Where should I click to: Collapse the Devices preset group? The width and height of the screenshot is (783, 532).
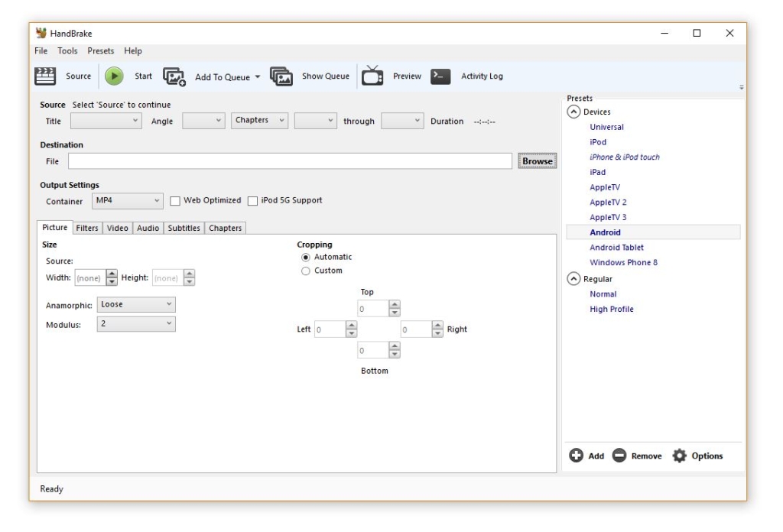(x=573, y=112)
